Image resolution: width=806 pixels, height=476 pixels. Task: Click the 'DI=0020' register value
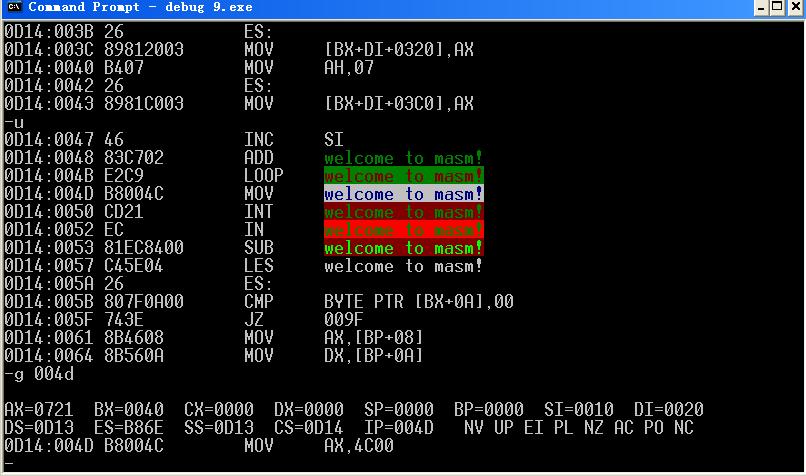(669, 410)
